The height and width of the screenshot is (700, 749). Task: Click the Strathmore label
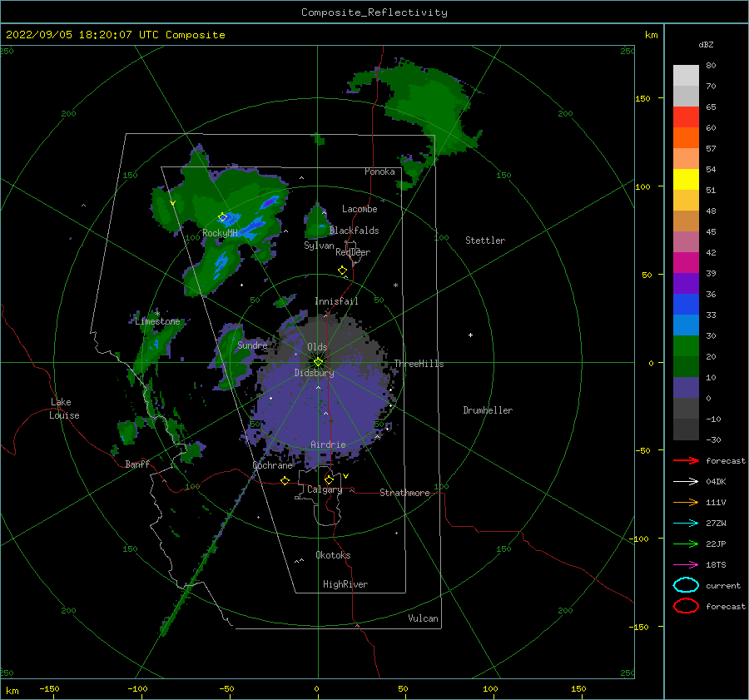tap(404, 493)
